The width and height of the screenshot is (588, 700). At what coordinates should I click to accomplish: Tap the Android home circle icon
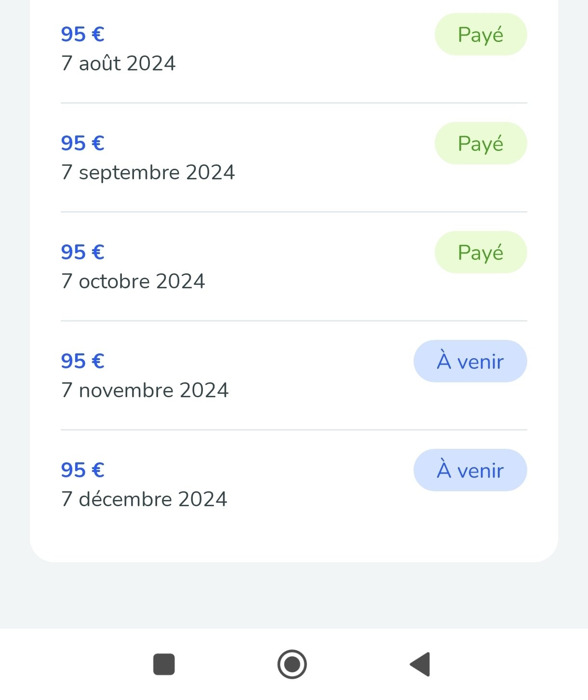coord(292,664)
